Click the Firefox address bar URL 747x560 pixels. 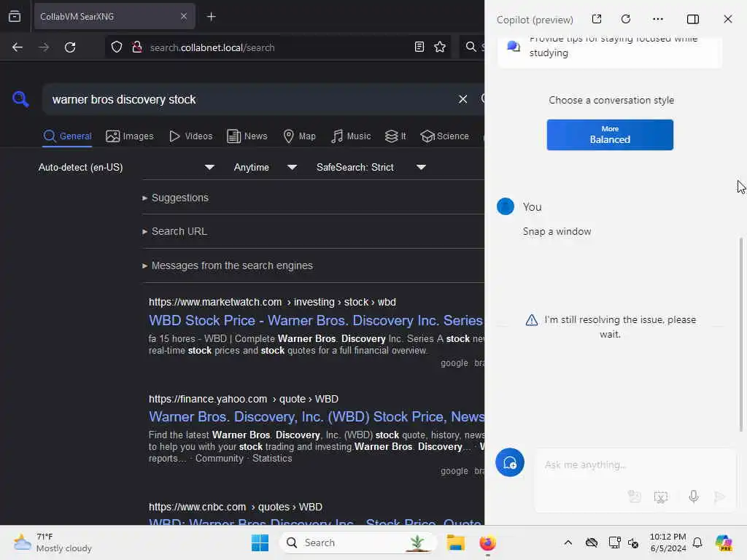tap(212, 47)
